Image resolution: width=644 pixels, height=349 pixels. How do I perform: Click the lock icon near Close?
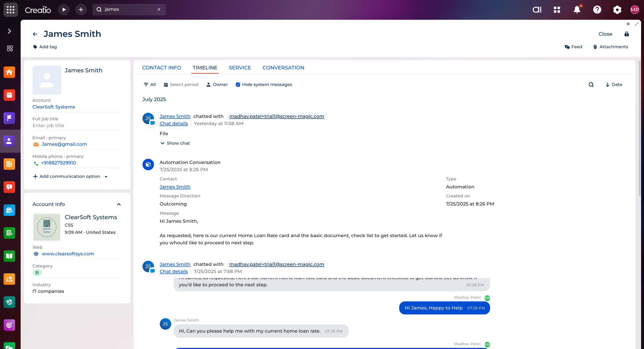626,34
